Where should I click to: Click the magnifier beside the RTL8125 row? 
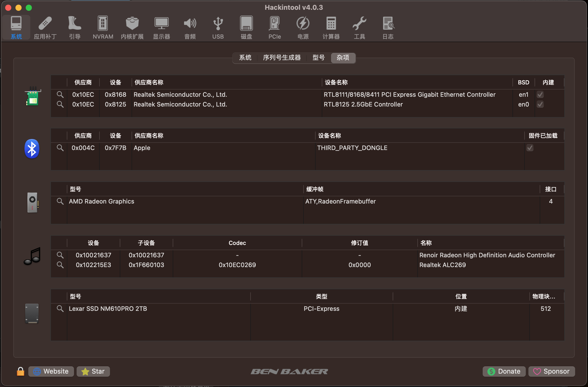tap(60, 104)
